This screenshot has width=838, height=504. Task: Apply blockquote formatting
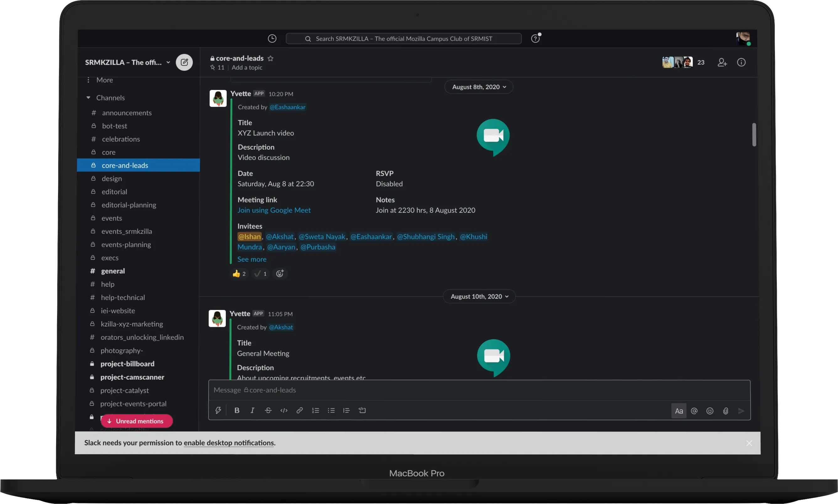[346, 410]
